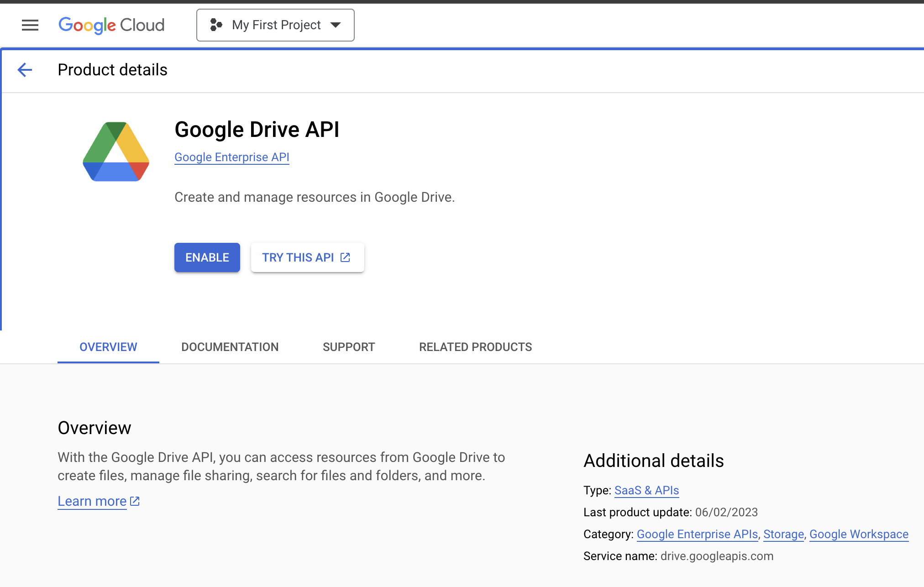Click the back arrow to leave Product details
The height and width of the screenshot is (587, 924).
25,70
